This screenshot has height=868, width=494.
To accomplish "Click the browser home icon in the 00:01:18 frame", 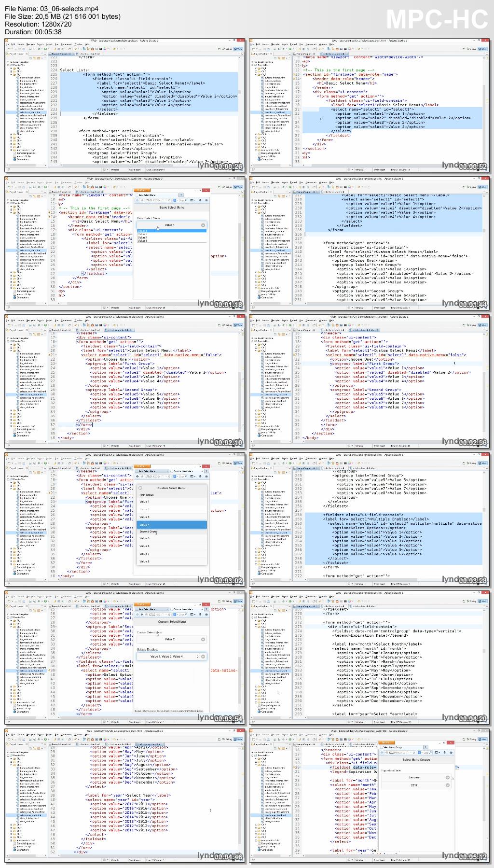I will [206, 200].
